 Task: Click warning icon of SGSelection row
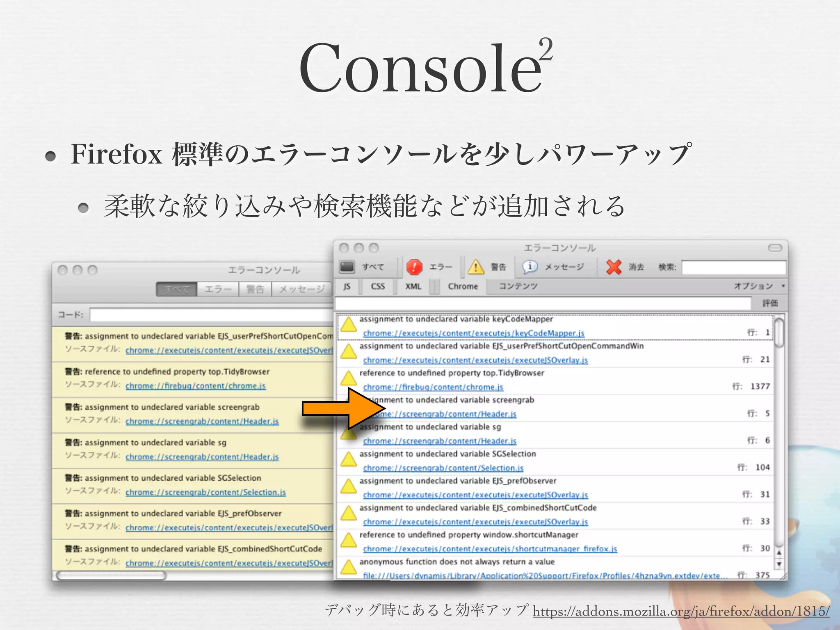(349, 459)
